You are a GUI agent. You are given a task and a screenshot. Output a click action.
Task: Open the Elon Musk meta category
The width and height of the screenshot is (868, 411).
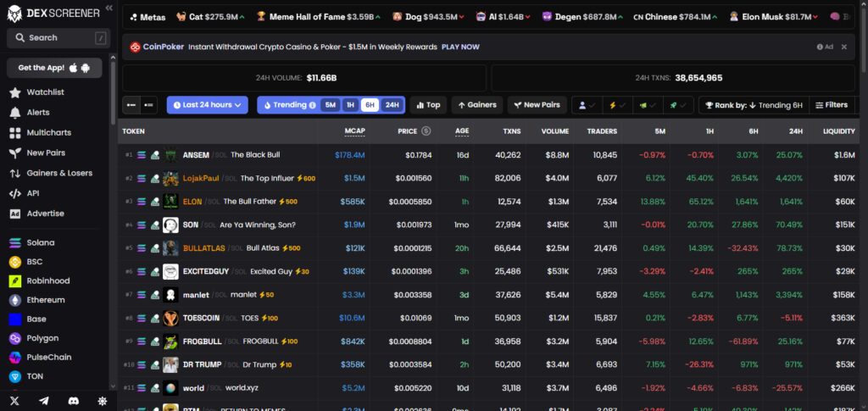[772, 17]
